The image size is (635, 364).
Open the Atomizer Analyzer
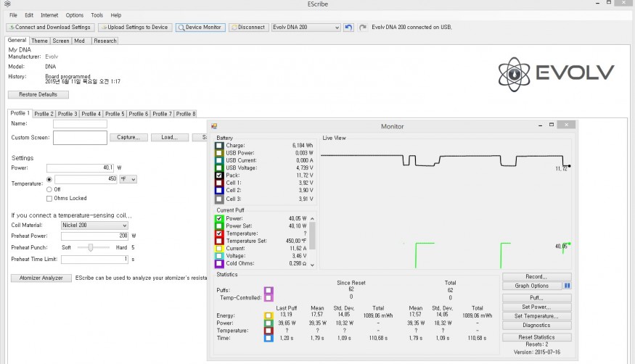[x=41, y=278]
